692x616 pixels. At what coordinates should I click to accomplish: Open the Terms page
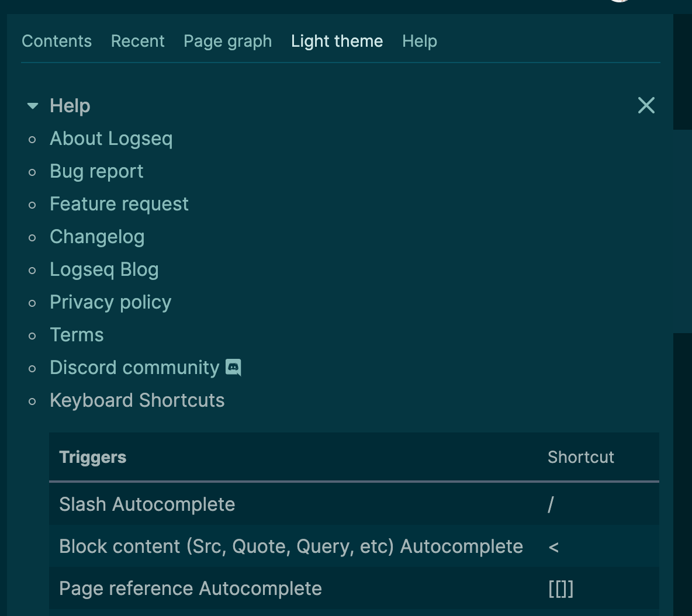coord(77,335)
